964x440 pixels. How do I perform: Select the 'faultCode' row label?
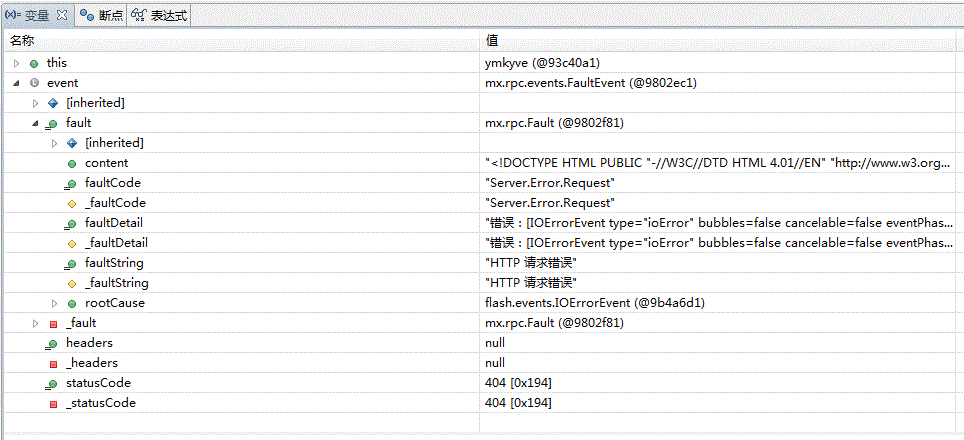pyautogui.click(x=113, y=183)
